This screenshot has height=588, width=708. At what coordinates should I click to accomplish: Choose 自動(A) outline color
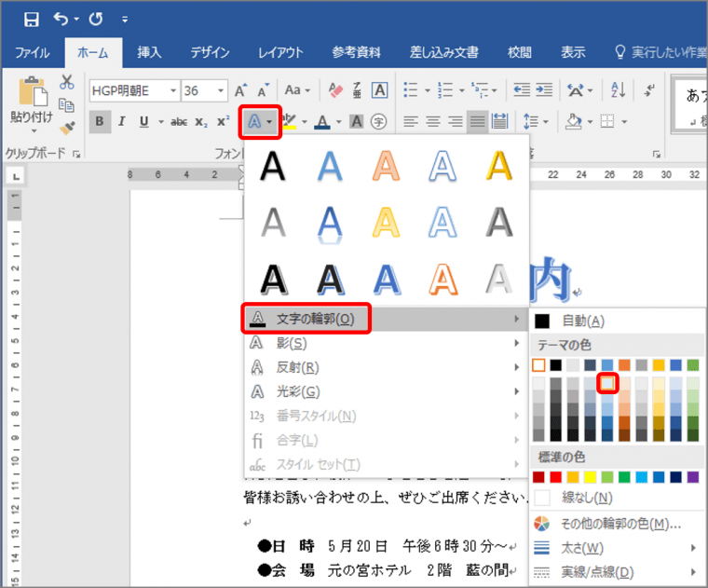click(618, 321)
